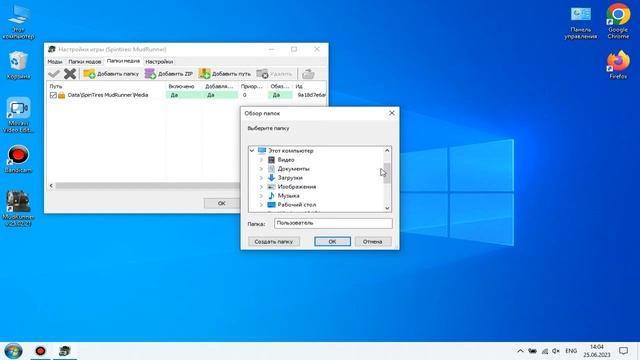This screenshot has height=360, width=640.
Task: Click left arrow of horizontal scrollbar in settings window
Action: [51, 186]
